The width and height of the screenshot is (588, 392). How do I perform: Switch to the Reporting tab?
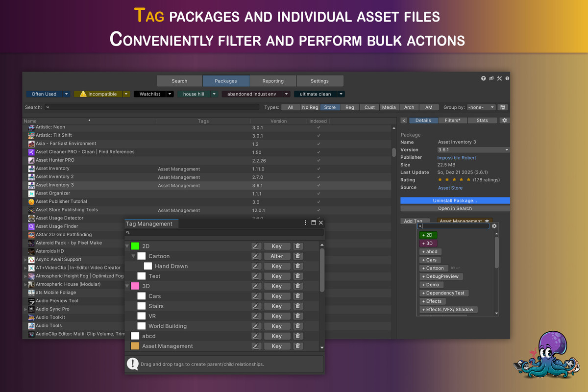[x=273, y=81]
